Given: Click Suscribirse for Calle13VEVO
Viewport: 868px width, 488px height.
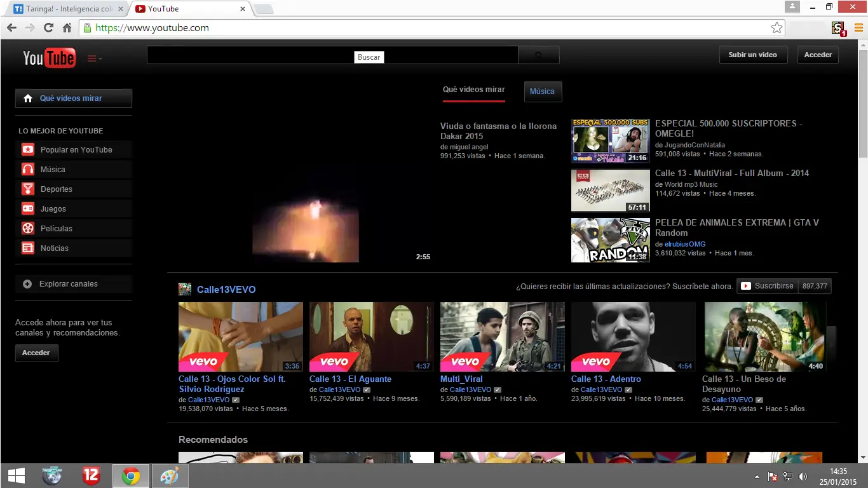Looking at the screenshot, I should (x=768, y=286).
